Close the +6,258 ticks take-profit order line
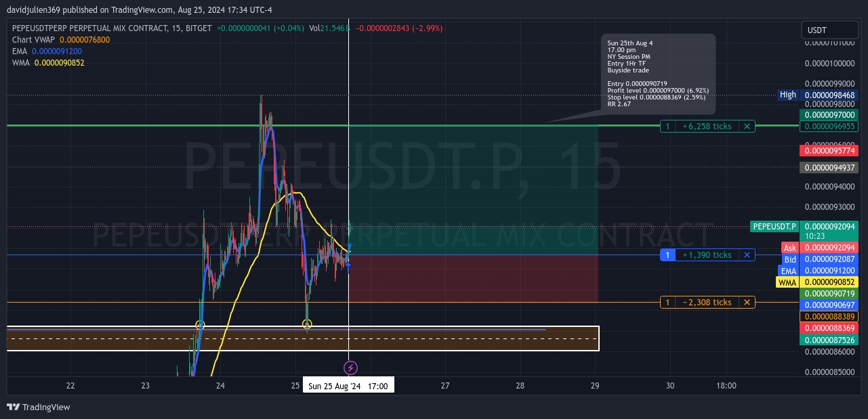This screenshot has height=419, width=868. click(747, 126)
